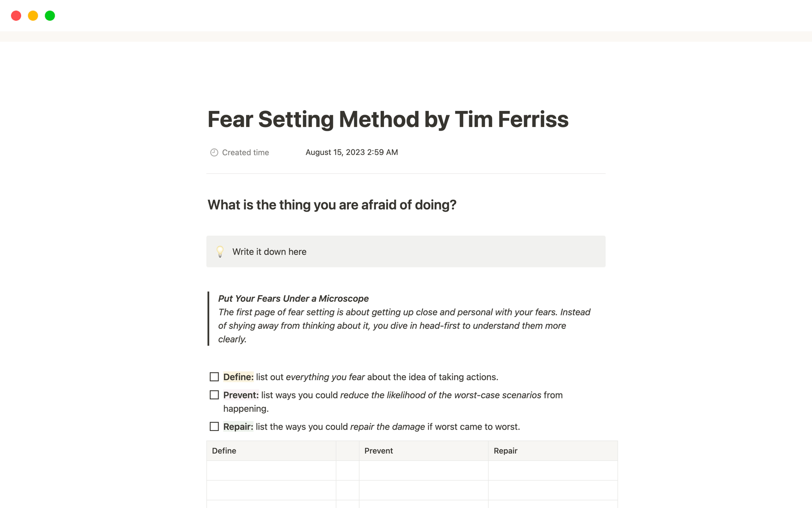Check the Prevent checkbox

[x=214, y=395]
